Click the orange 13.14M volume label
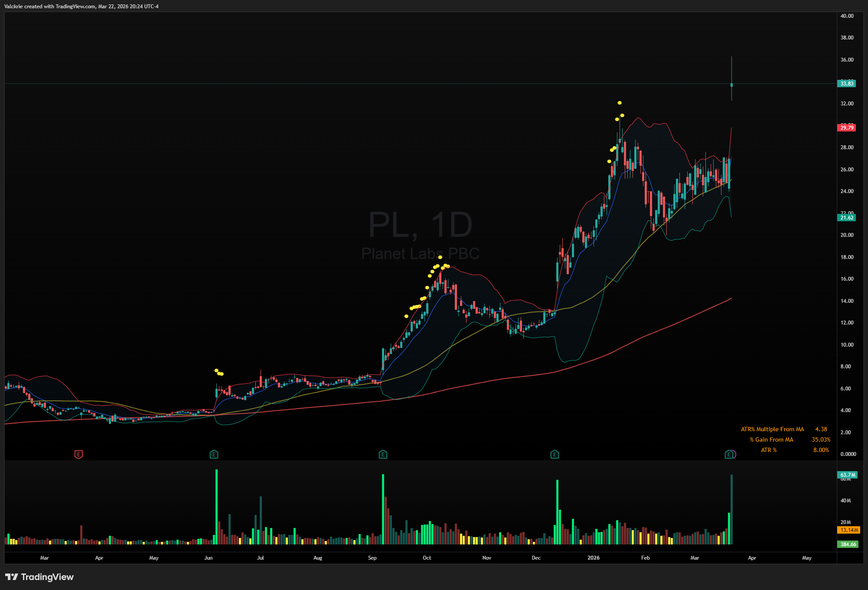Screen dimensions: 868x590 (848, 530)
